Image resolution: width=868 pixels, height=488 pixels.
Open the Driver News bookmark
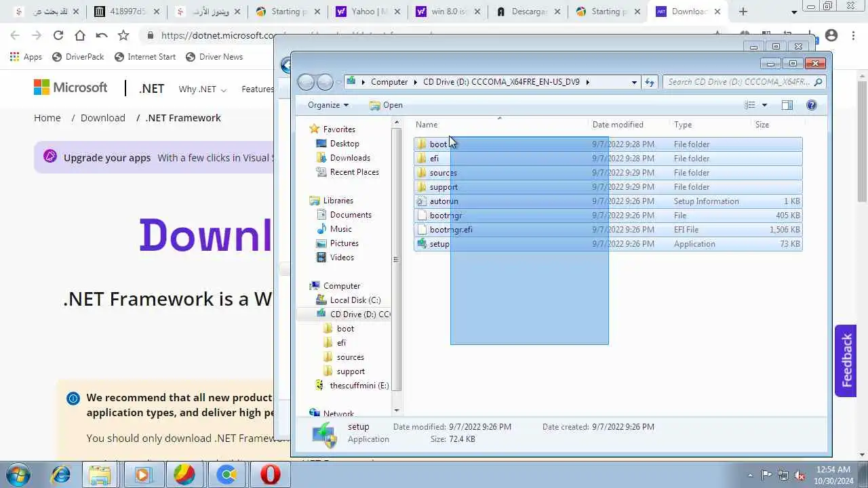click(x=214, y=57)
